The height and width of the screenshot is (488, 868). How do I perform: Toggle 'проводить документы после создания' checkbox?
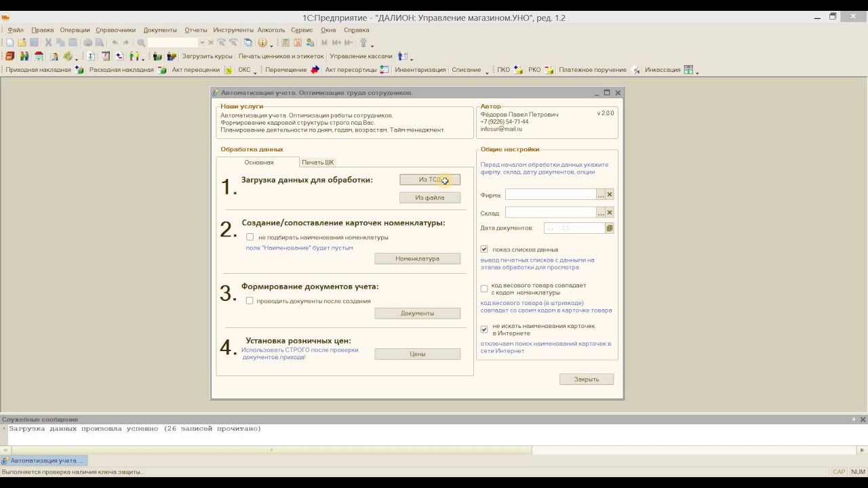point(250,301)
